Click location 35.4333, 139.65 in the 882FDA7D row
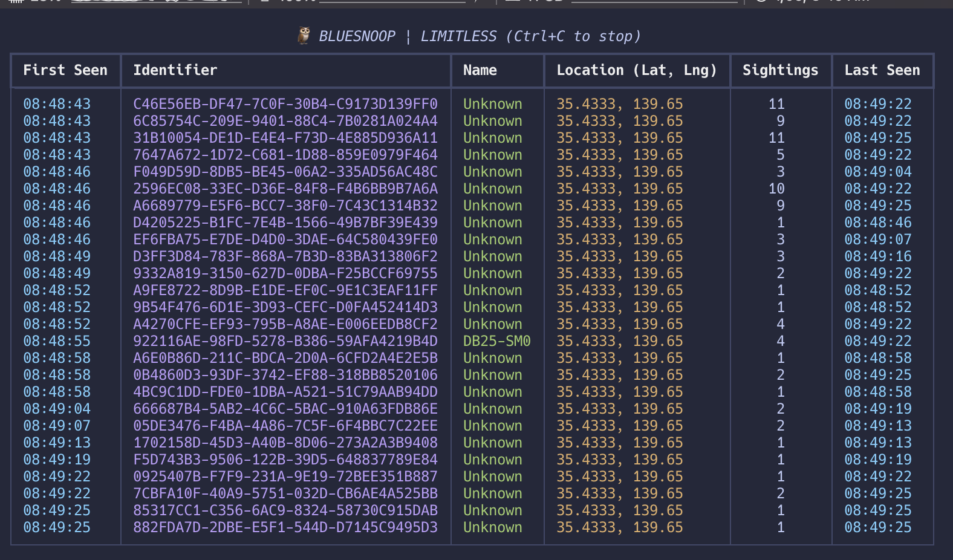This screenshot has width=953, height=560. click(620, 527)
